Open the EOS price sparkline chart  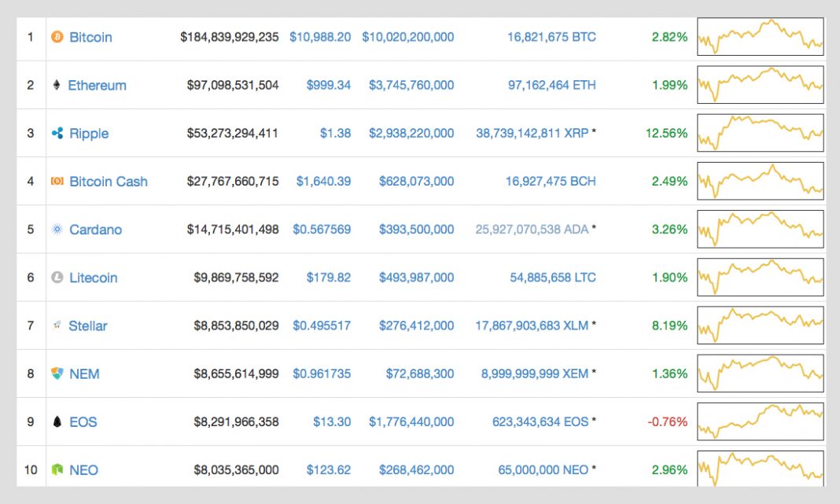coord(760,421)
